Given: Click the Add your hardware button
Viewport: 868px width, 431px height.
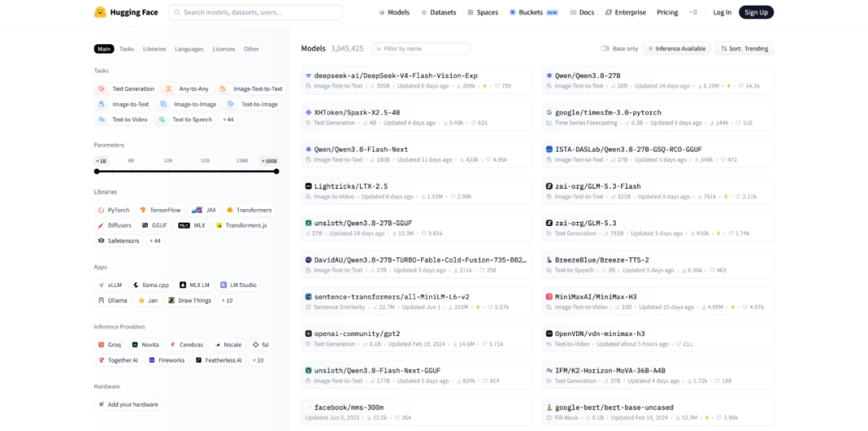Looking at the screenshot, I should tap(129, 404).
